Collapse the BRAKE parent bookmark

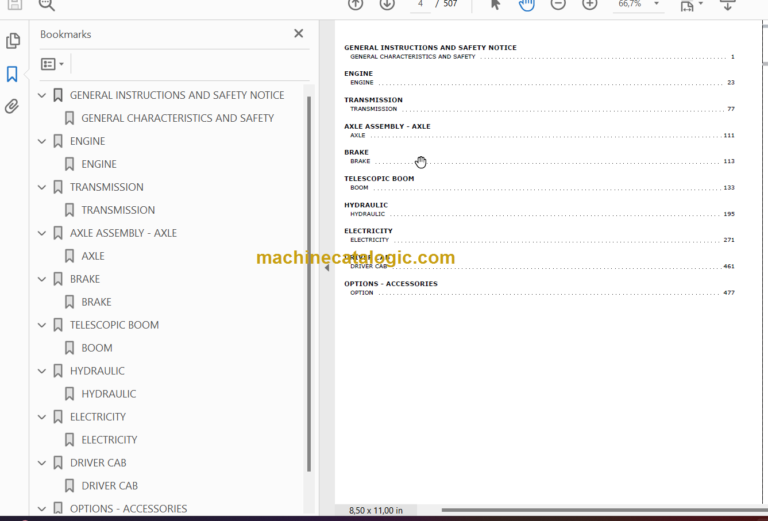(x=42, y=280)
